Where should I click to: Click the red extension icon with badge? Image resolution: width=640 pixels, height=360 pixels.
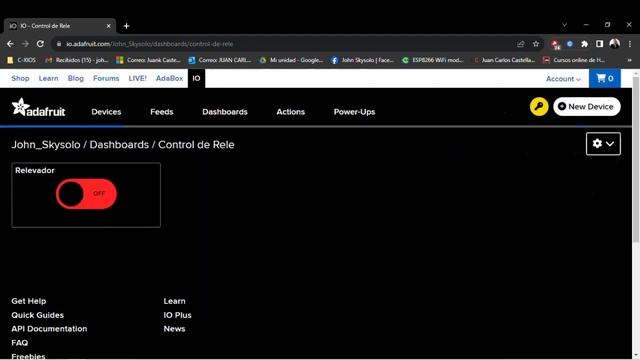tap(556, 44)
